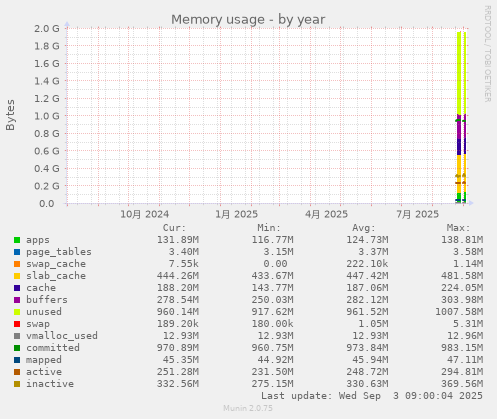Click slab_cache current value 444.26M
Viewport: 497px width, 419px height.
pyautogui.click(x=178, y=276)
